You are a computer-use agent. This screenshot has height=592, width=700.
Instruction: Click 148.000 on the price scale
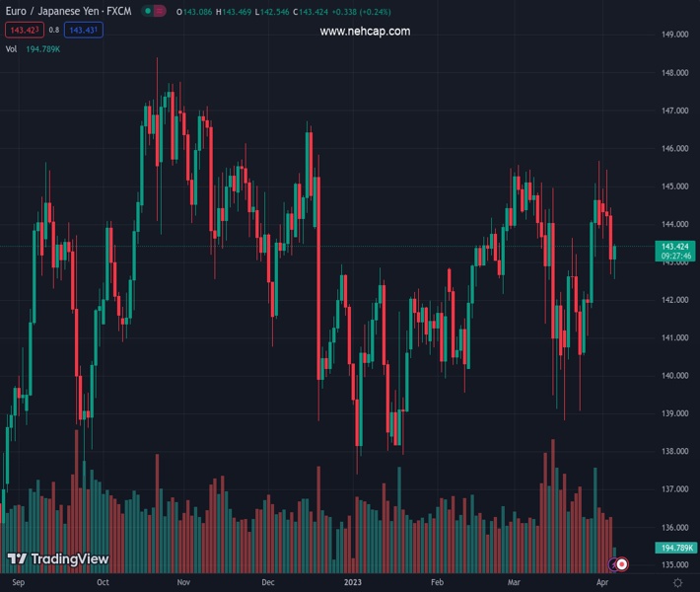tap(674, 73)
